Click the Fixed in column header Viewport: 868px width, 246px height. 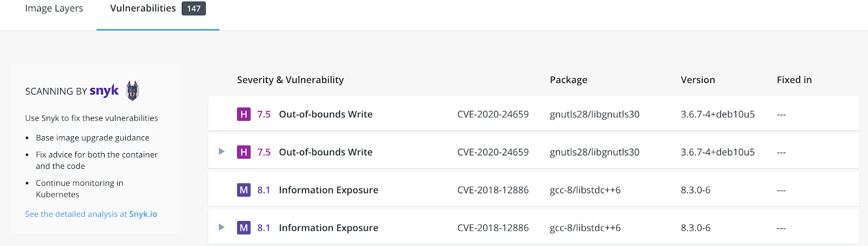click(794, 80)
